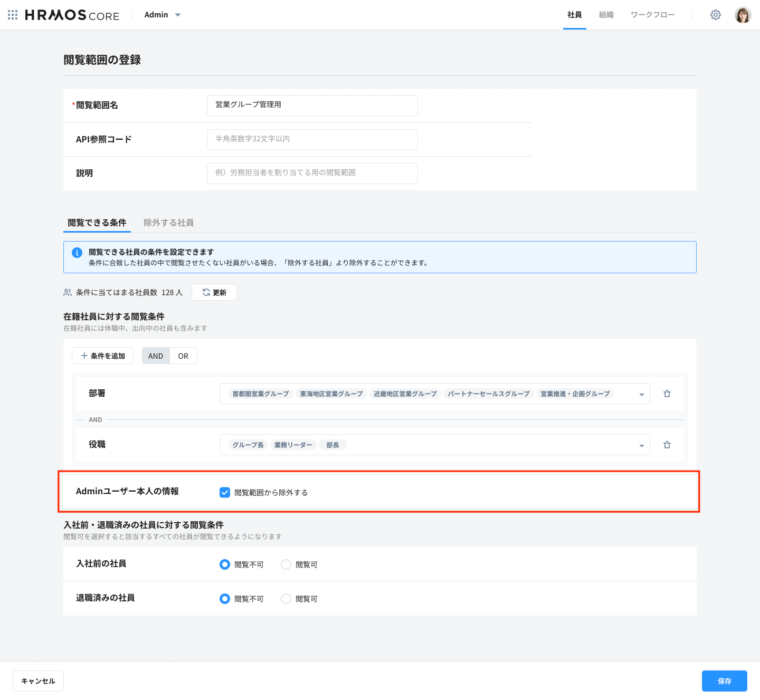The height and width of the screenshot is (700, 760).
Task: Switch condition logic to OR
Action: pos(183,356)
